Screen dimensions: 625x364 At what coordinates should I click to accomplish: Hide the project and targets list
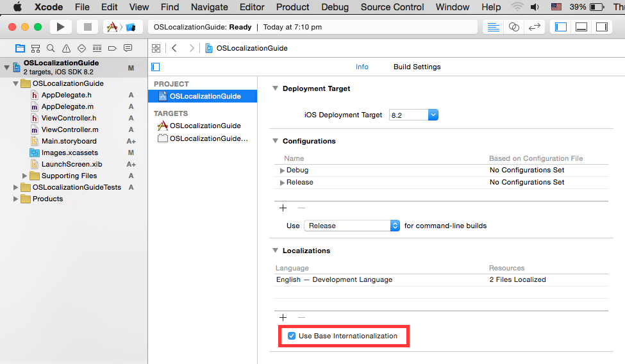(156, 67)
